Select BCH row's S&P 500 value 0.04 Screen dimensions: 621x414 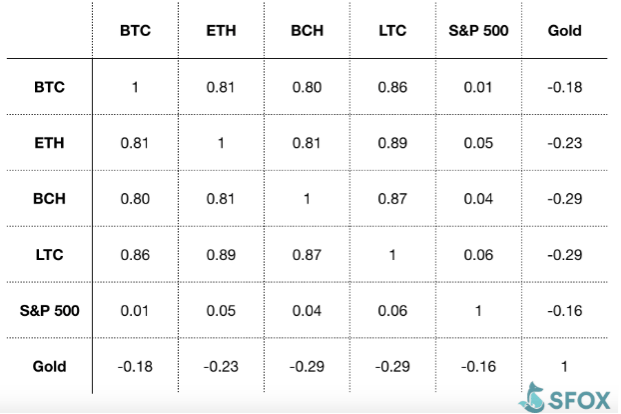478,199
